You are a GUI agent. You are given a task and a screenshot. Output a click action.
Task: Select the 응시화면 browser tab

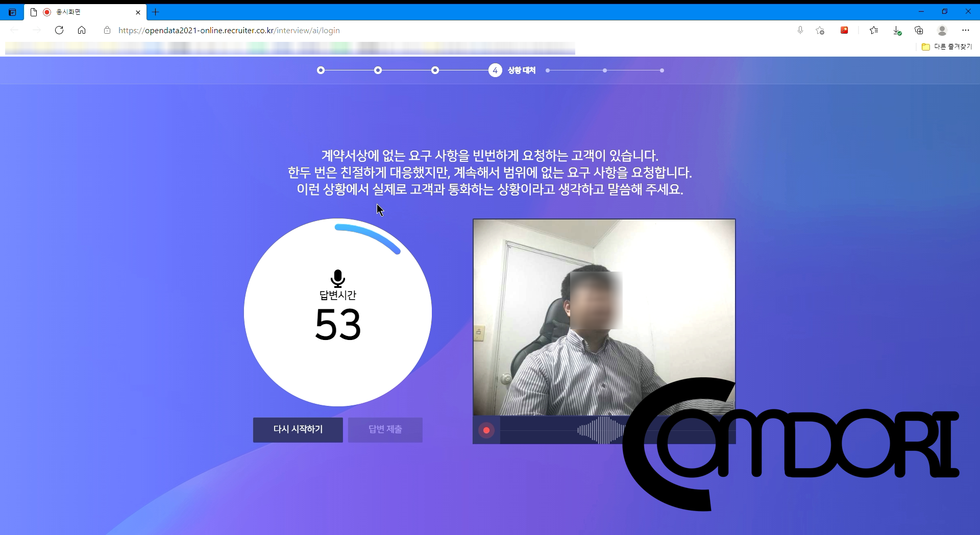(x=85, y=12)
